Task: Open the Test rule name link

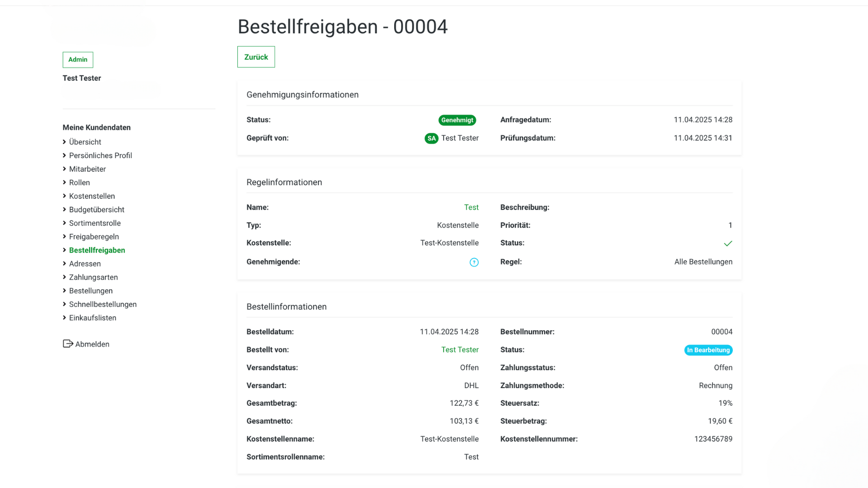Action: click(471, 207)
